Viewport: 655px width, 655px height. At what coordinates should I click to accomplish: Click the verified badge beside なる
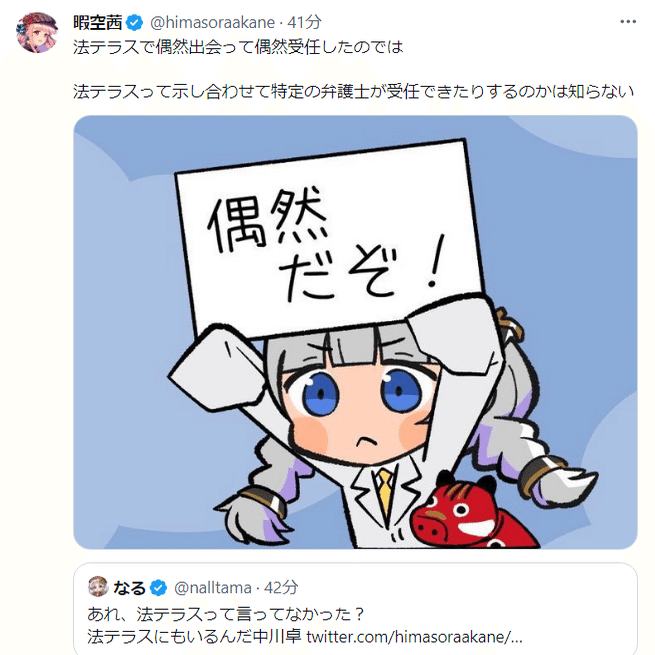(158, 588)
